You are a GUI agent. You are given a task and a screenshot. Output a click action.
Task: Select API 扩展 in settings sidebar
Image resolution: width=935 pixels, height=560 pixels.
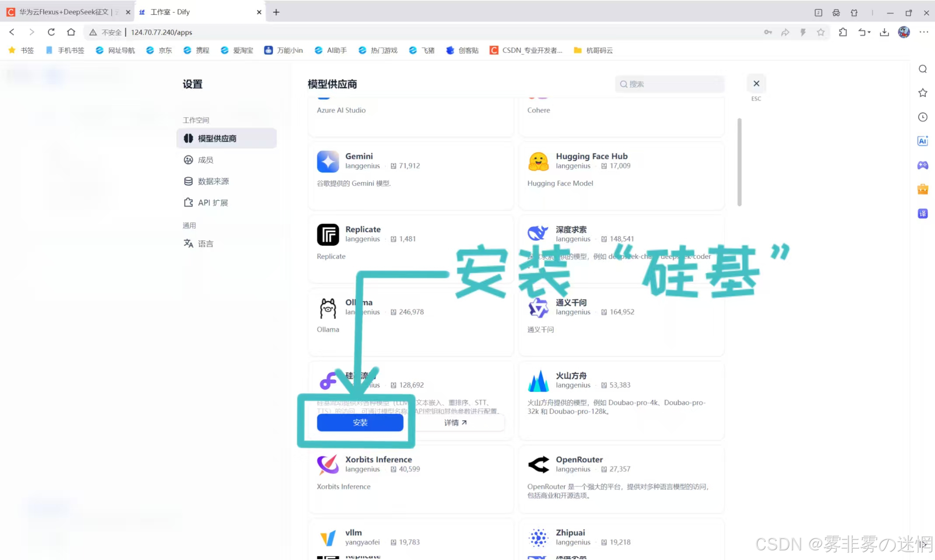pyautogui.click(x=227, y=203)
